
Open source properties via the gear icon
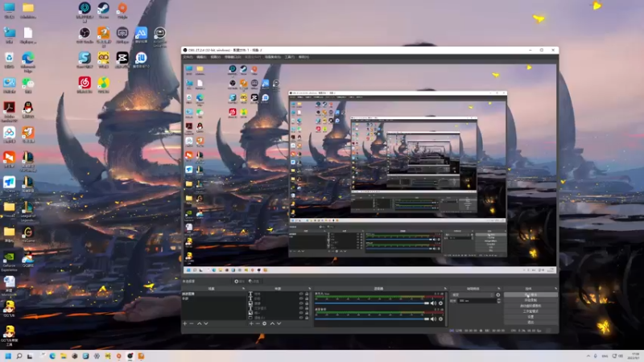tap(265, 323)
